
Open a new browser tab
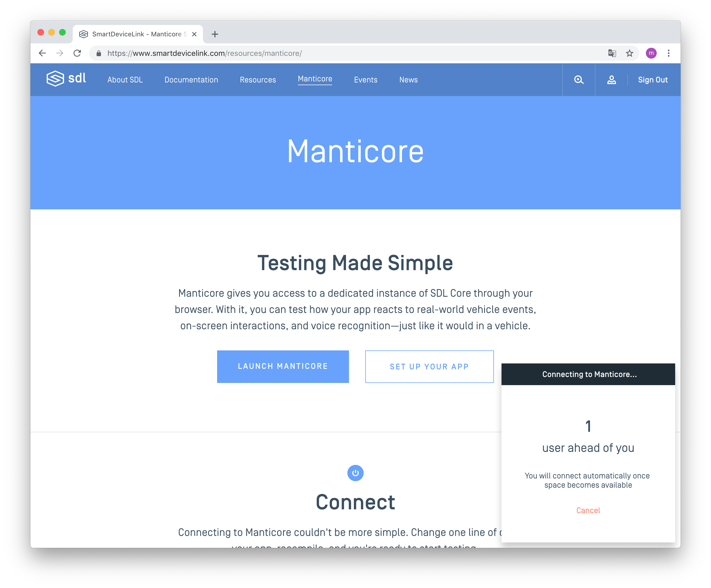pos(215,34)
